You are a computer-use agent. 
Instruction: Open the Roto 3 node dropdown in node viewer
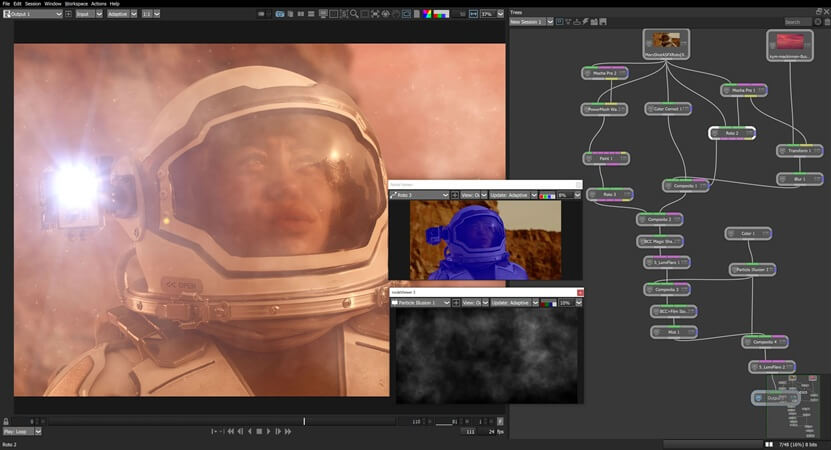pos(420,195)
